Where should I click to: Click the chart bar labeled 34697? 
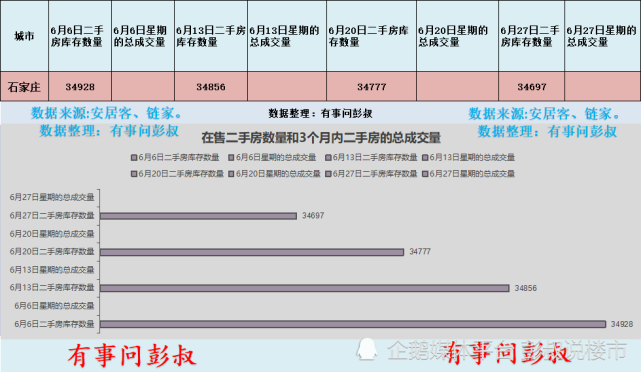[198, 216]
